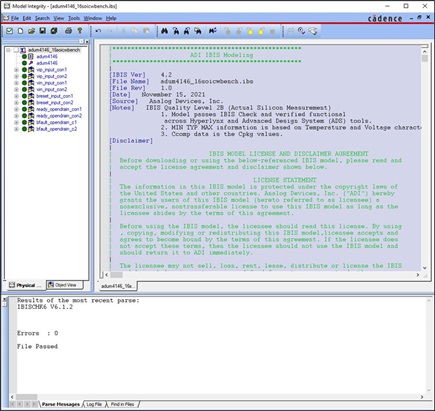Expand the vip_input_con1 tree node
This screenshot has width=435, height=411.
16,70
